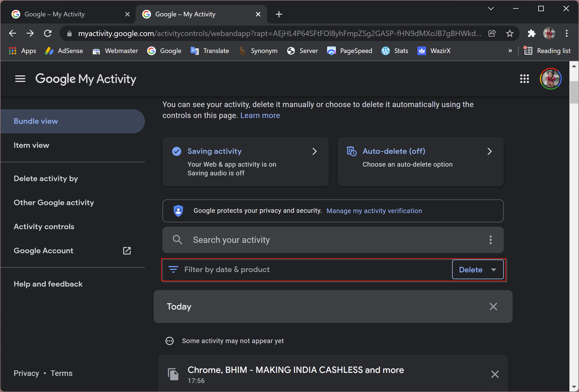This screenshot has width=579, height=392.
Task: Open the Translate bookmark
Action: tap(210, 51)
